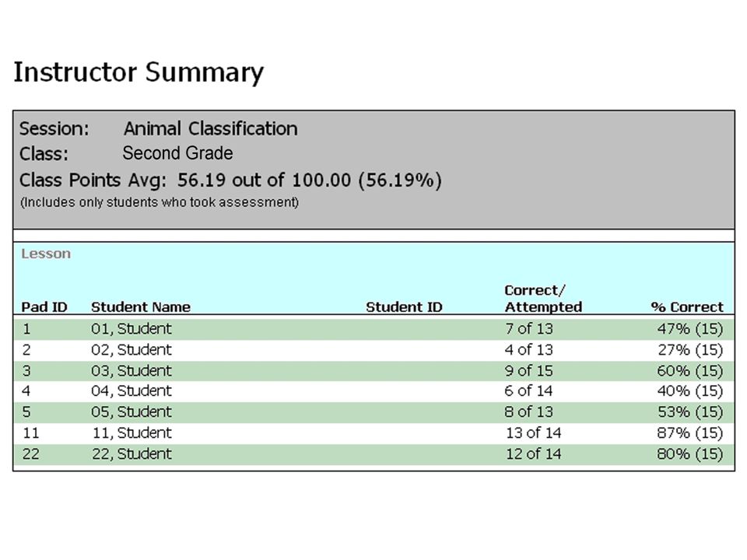Click the Student Name column header
Image resolution: width=747 pixels, height=560 pixels.
pyautogui.click(x=141, y=307)
